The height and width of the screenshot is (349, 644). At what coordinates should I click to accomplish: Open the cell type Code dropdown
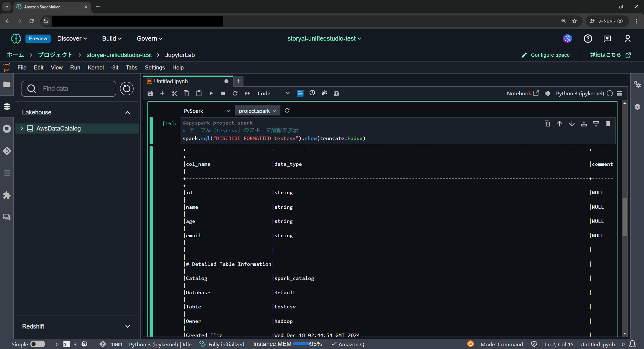[274, 93]
